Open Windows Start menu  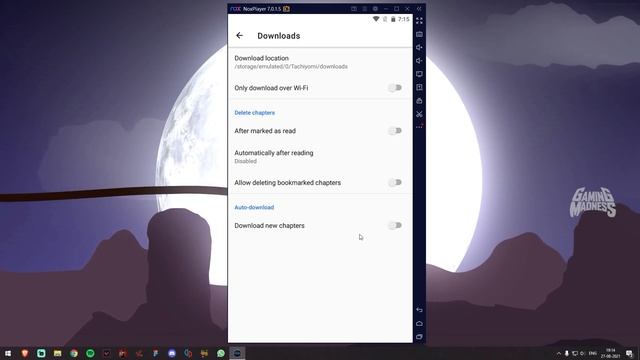(8, 353)
